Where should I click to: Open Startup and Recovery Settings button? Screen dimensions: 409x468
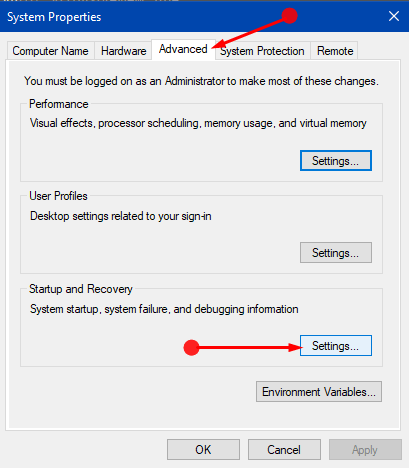point(336,346)
